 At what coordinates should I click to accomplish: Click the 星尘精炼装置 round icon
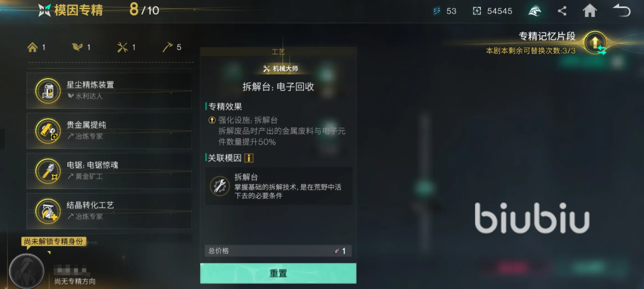pyautogui.click(x=48, y=91)
